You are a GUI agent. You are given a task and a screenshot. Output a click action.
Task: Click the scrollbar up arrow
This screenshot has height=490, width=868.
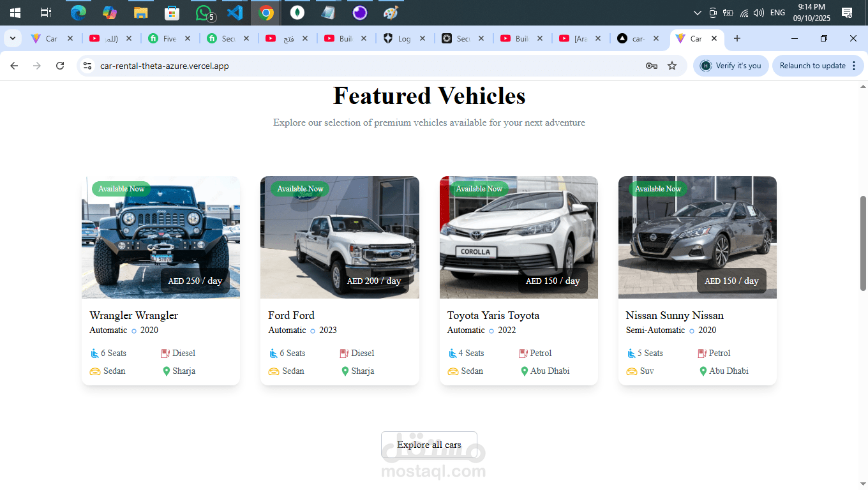(x=863, y=86)
